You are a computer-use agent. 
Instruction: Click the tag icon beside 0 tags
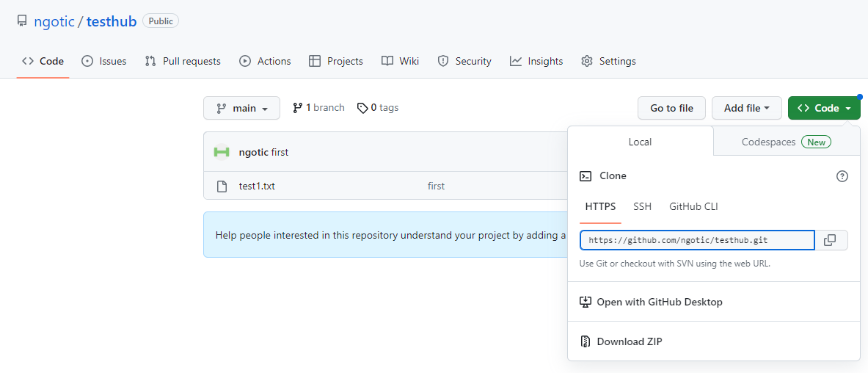(x=362, y=107)
